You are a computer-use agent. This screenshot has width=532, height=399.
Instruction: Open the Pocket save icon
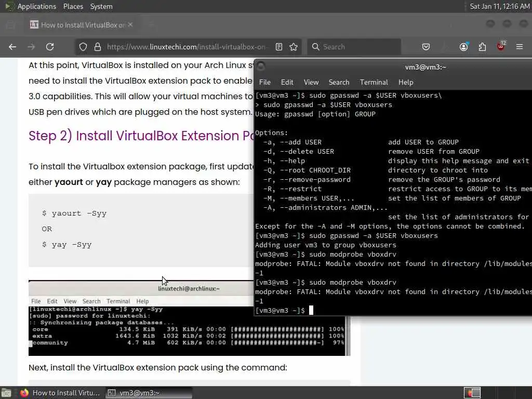[x=426, y=47]
